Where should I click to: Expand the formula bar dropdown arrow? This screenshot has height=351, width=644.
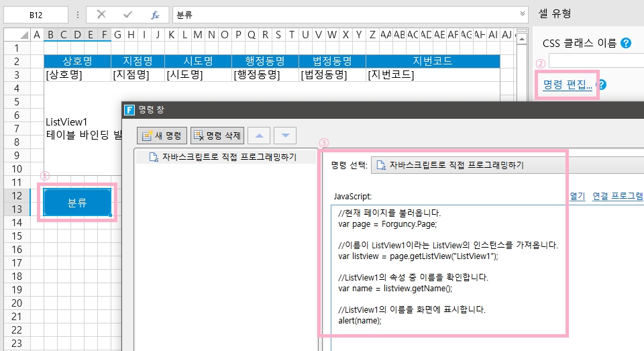[x=523, y=14]
